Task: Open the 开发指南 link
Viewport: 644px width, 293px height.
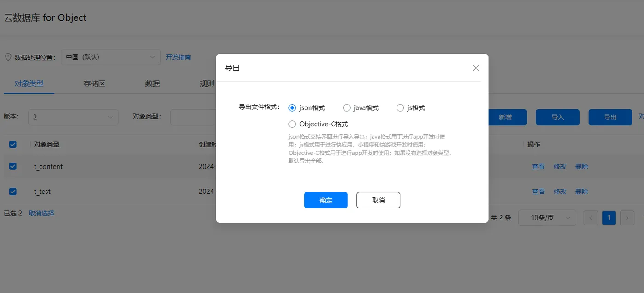Action: coord(178,57)
